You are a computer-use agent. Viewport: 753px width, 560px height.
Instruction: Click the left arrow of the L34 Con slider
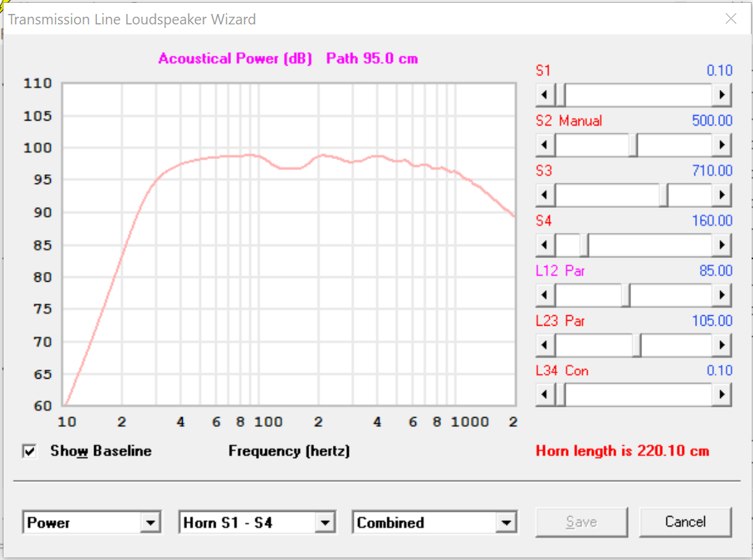click(545, 395)
